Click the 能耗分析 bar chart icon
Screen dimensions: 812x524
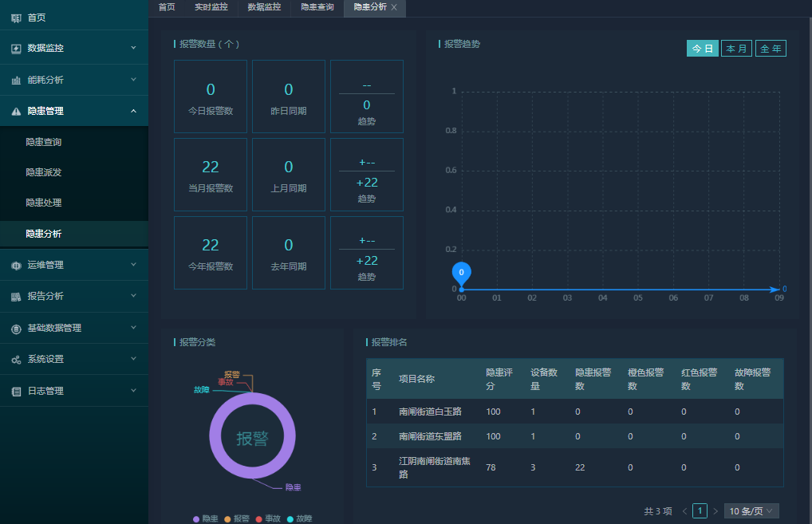(16, 80)
